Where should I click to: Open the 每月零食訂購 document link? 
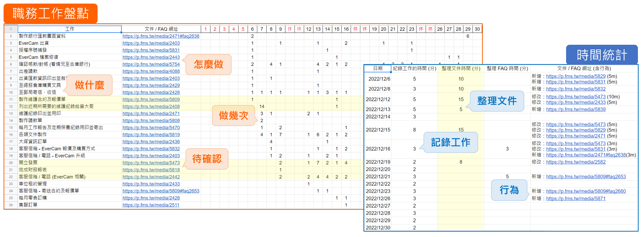[151, 198]
